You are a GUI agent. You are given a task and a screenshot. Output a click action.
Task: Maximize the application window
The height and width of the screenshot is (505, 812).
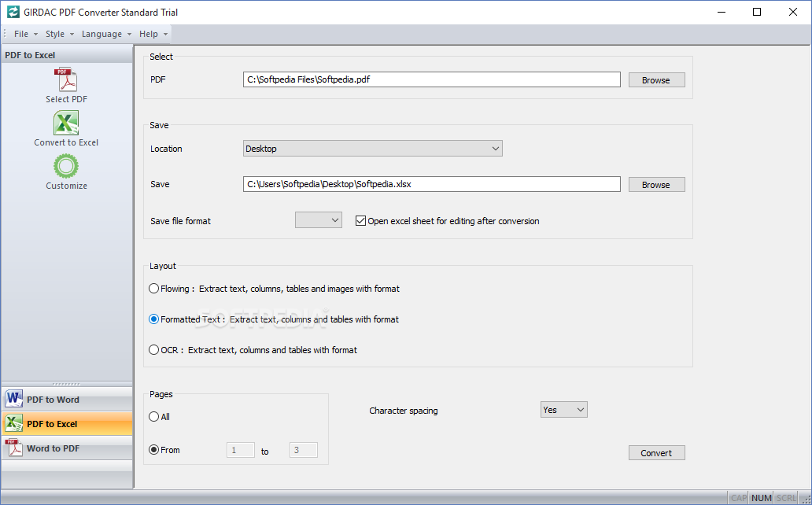point(757,12)
